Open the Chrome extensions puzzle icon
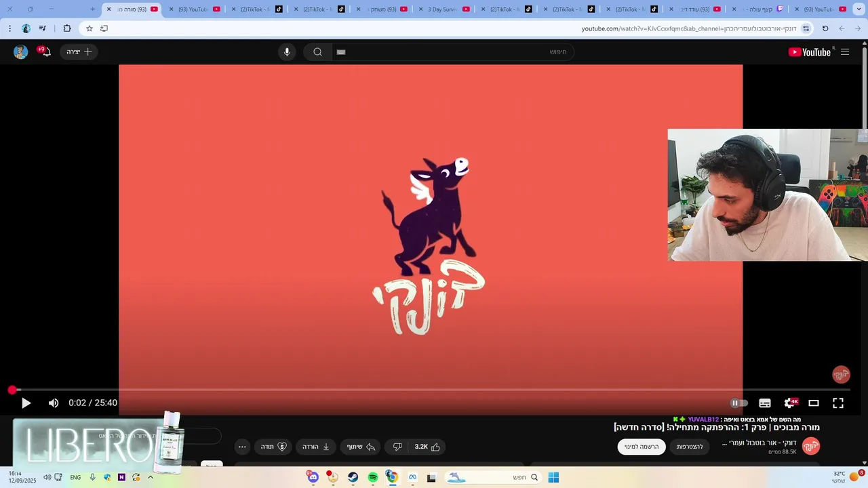 point(66,28)
